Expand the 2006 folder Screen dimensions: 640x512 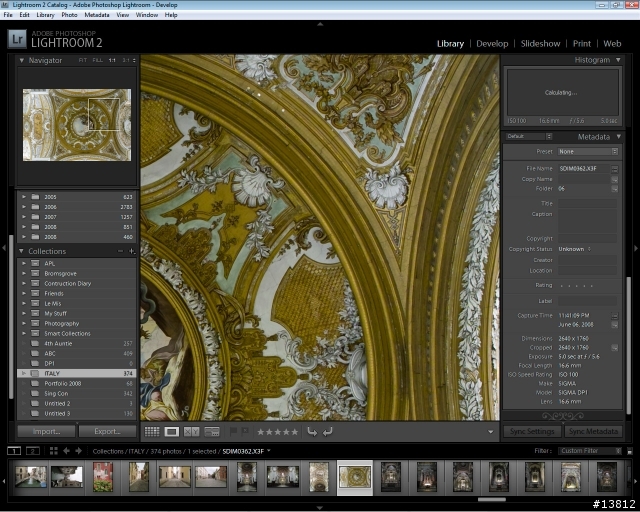(x=24, y=207)
